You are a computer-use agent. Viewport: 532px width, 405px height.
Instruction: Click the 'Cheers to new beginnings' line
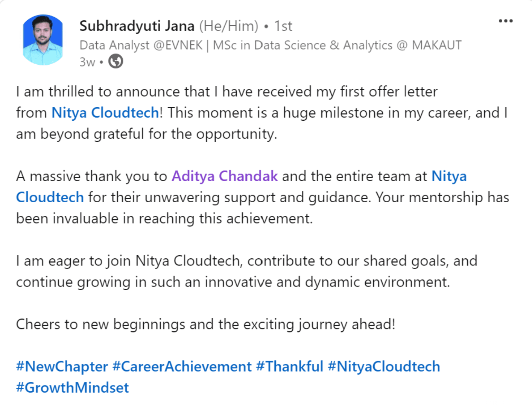205,324
